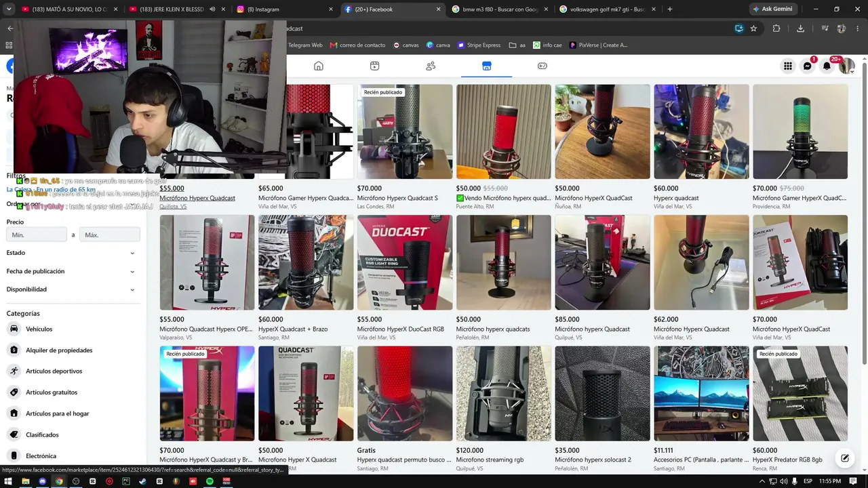868x488 pixels.
Task: Open the PixVerse bookmark
Action: pos(598,45)
